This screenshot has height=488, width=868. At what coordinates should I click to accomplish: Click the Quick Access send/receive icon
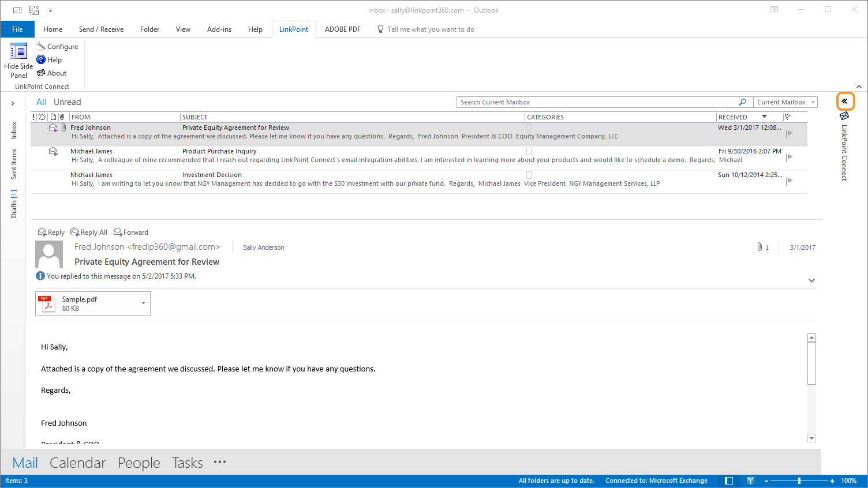tap(34, 10)
